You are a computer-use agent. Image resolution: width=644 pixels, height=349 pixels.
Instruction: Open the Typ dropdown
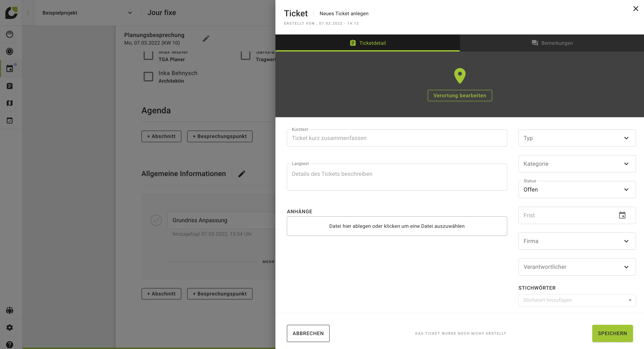577,138
